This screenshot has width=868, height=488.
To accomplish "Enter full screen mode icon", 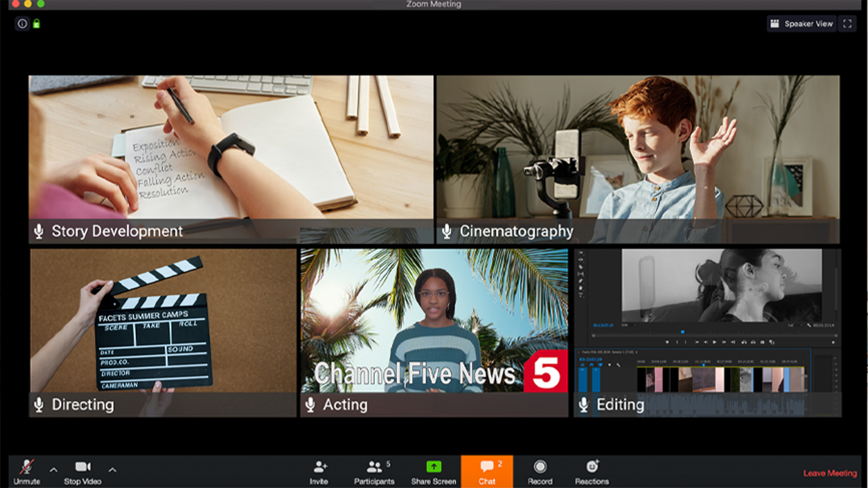I will pyautogui.click(x=847, y=23).
